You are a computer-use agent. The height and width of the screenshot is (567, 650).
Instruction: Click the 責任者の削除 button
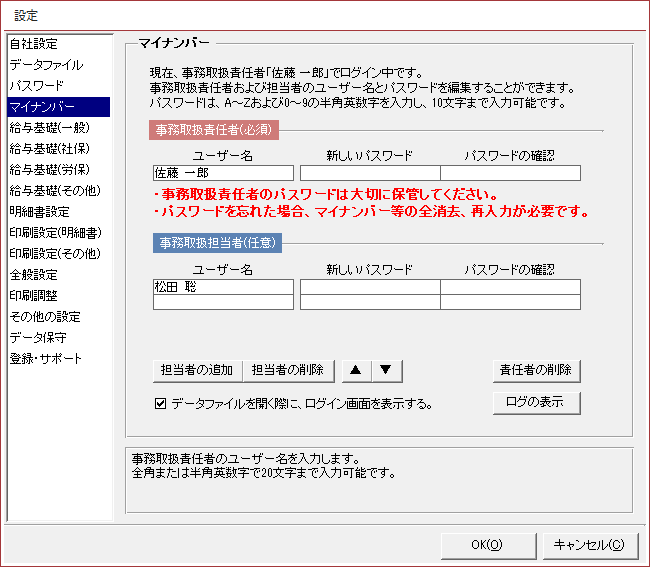tap(536, 370)
